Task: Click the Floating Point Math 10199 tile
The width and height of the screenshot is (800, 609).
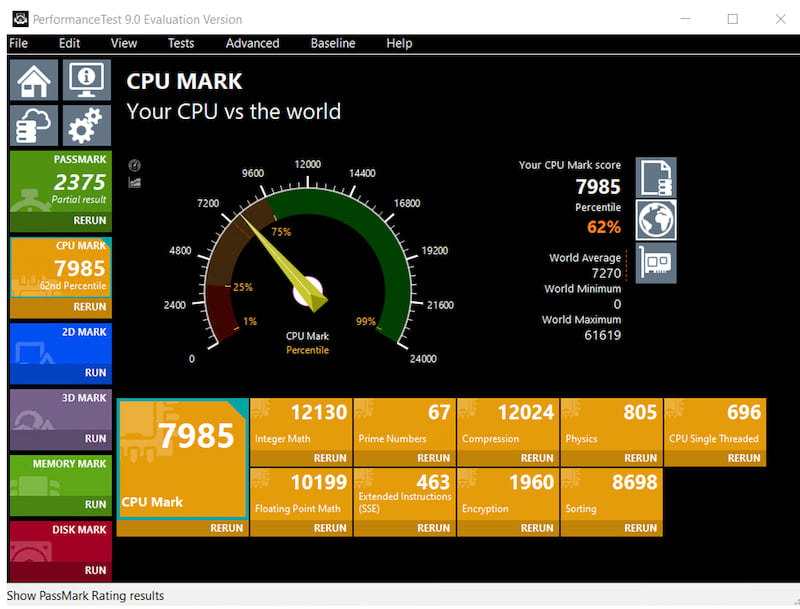Action: [301, 495]
